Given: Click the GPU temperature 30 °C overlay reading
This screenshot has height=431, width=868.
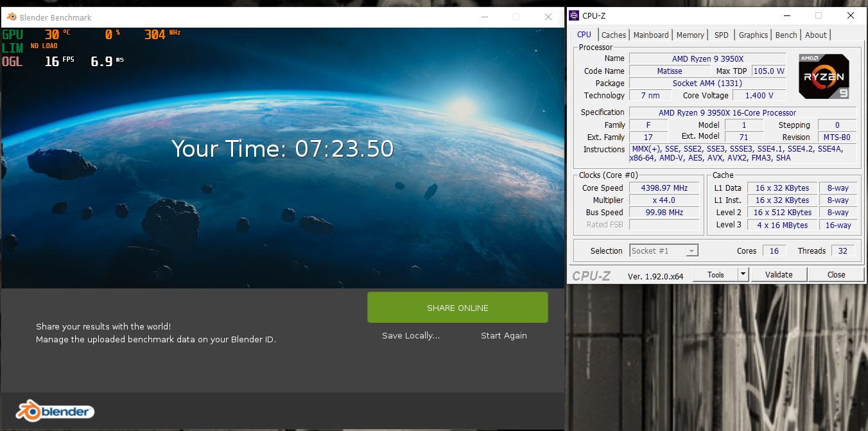Looking at the screenshot, I should coord(57,34).
